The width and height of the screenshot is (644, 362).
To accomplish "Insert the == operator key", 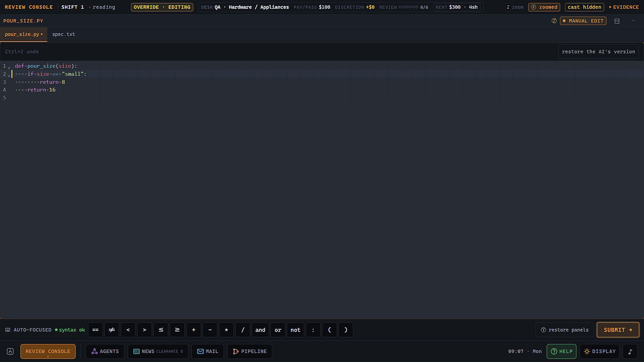I will point(95,330).
